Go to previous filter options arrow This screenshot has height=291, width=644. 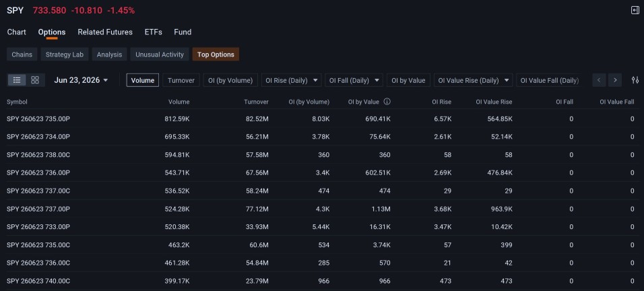(599, 80)
